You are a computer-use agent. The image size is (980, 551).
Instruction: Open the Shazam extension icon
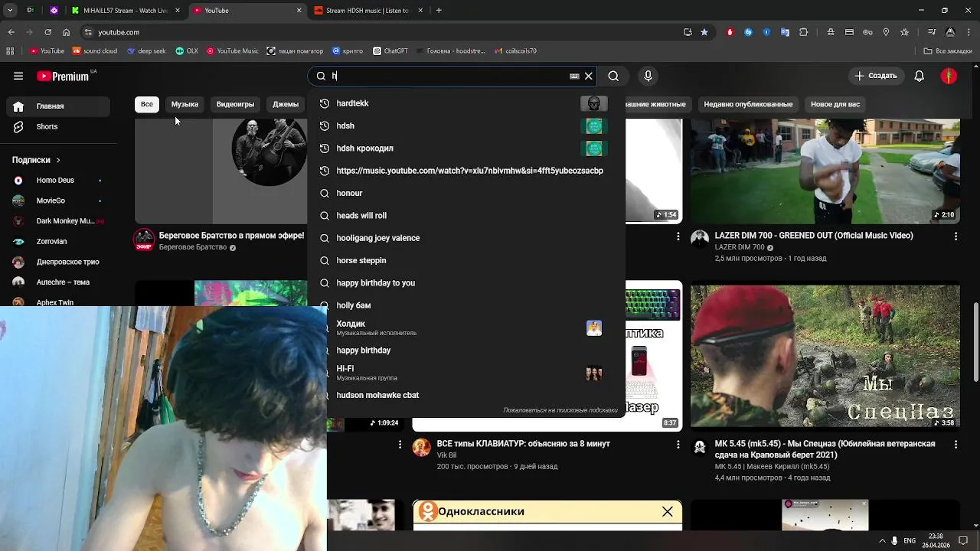(748, 32)
